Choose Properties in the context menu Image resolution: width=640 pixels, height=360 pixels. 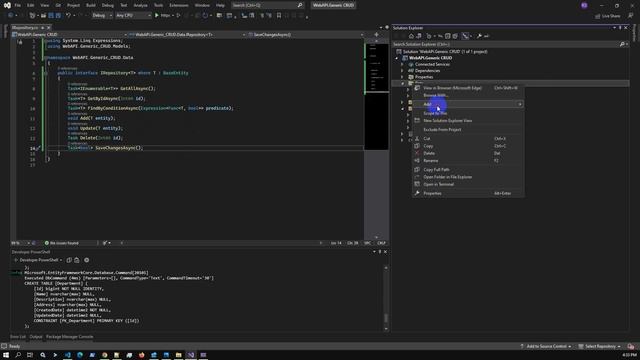(x=467, y=193)
